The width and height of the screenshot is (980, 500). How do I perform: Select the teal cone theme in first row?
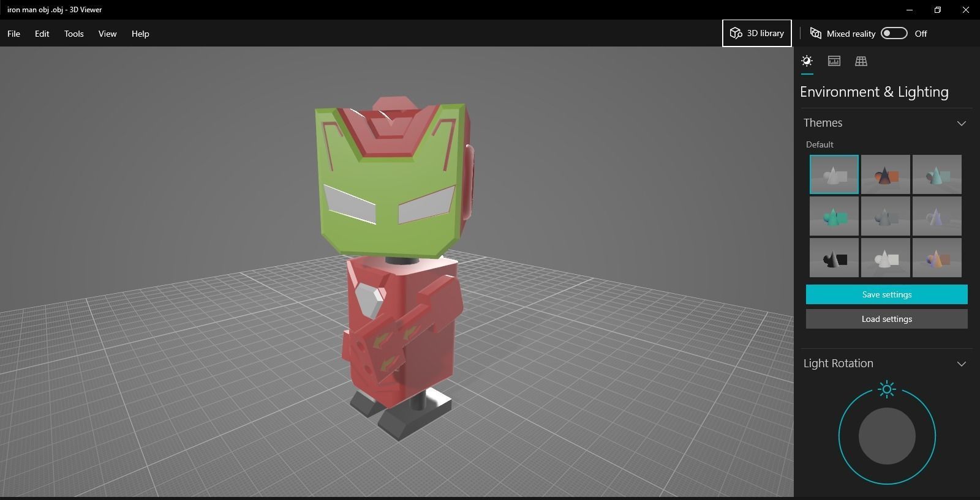pyautogui.click(x=937, y=174)
